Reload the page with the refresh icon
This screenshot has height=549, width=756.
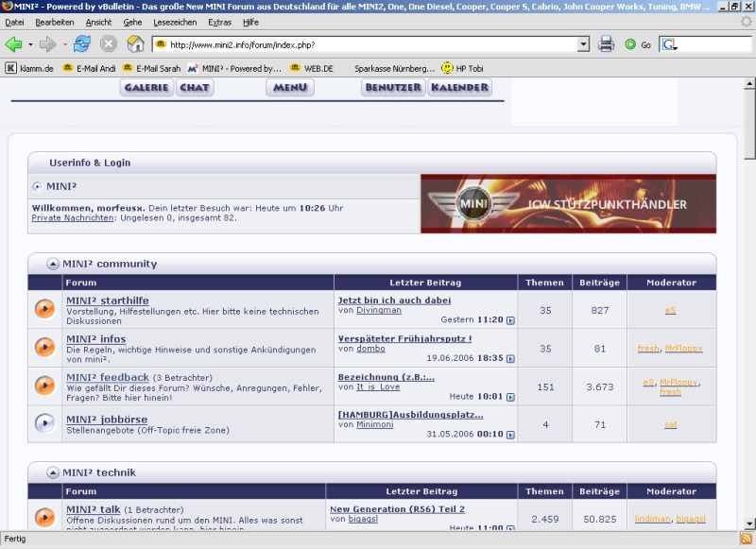point(82,44)
